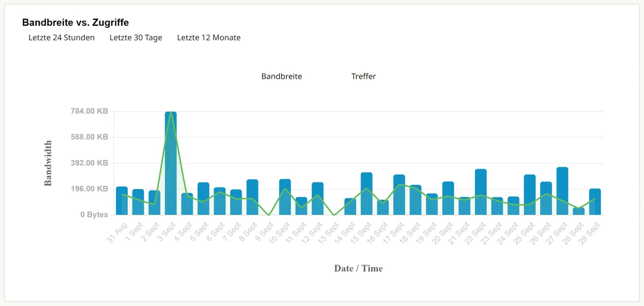Click the Date / Time axis title
The height and width of the screenshot is (306, 644).
pos(358,268)
